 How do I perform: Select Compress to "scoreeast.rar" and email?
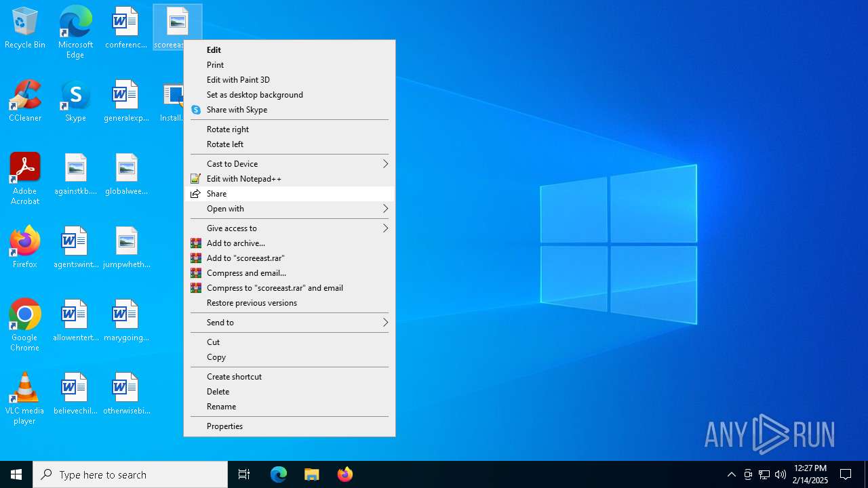coord(290,288)
